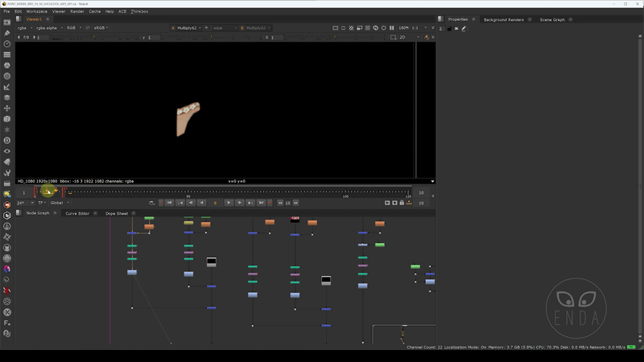The height and width of the screenshot is (362, 644).
Task: Open the Channel nodes toolbar icon
Action: pyautogui.click(x=7, y=55)
